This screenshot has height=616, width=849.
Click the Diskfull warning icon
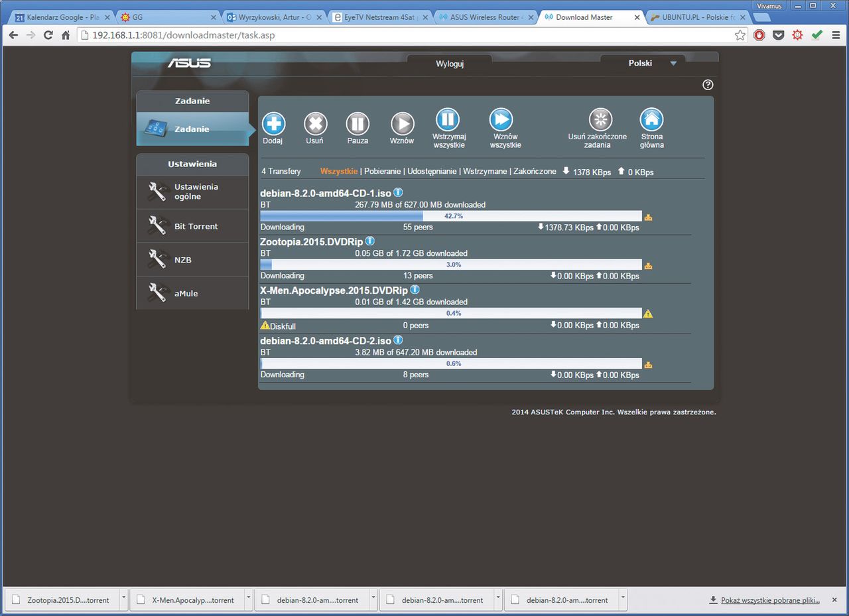click(265, 326)
